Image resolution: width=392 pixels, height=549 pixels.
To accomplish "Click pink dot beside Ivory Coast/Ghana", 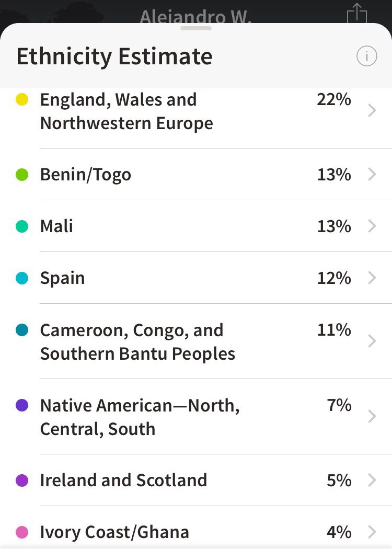I will (22, 532).
